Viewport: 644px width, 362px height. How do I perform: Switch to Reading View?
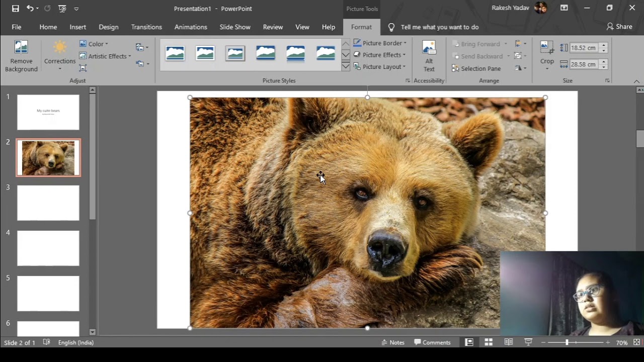509,342
